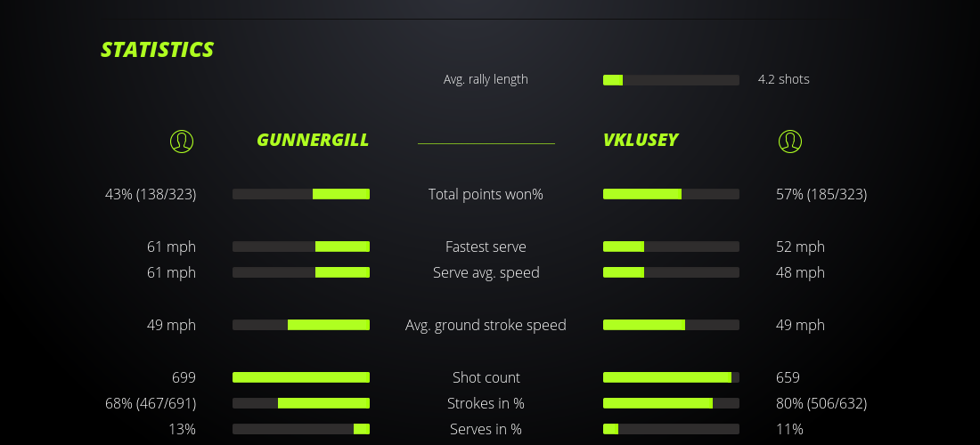980x445 pixels.
Task: Click the Avg. ground stroke speed label
Action: tap(486, 325)
